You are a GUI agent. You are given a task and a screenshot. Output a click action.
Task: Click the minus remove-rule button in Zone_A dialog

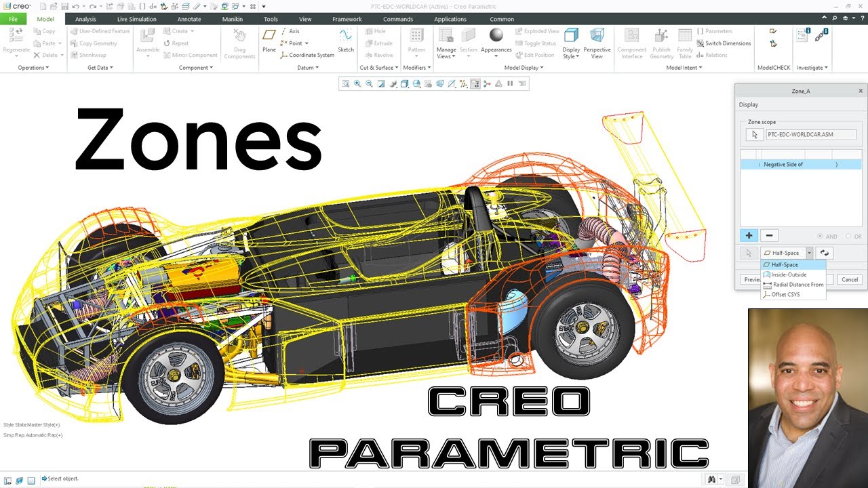[768, 235]
